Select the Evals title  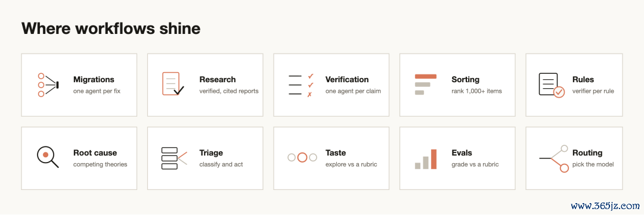click(462, 153)
